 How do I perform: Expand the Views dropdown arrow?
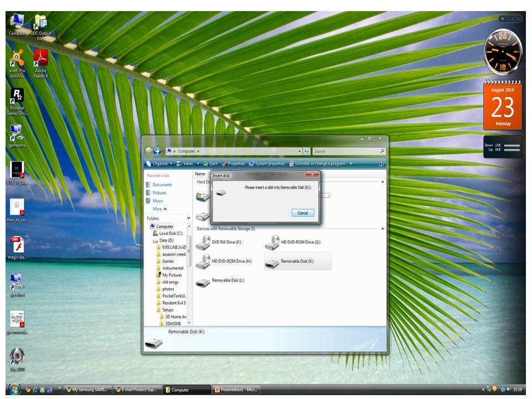coord(198,164)
